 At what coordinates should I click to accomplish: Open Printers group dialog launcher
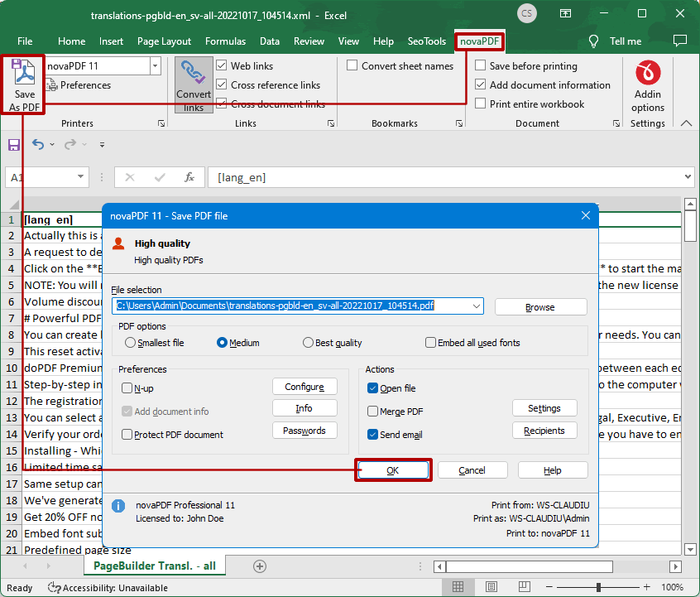161,123
